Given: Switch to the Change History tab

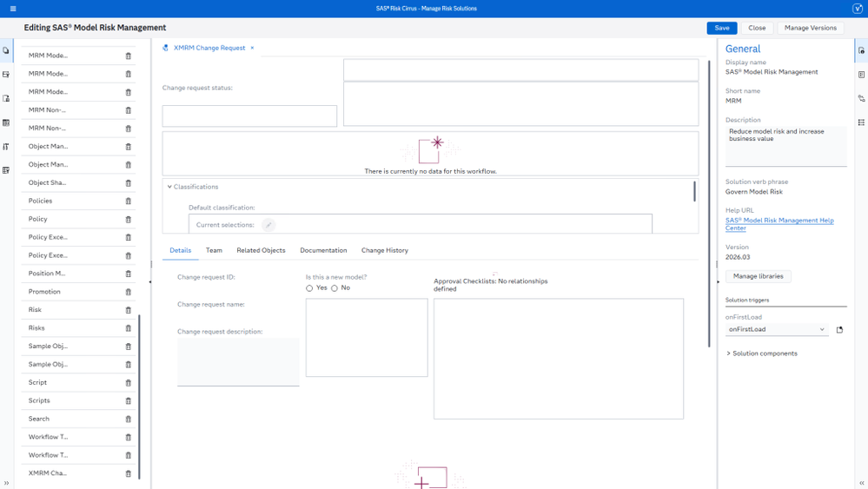Looking at the screenshot, I should (x=385, y=251).
